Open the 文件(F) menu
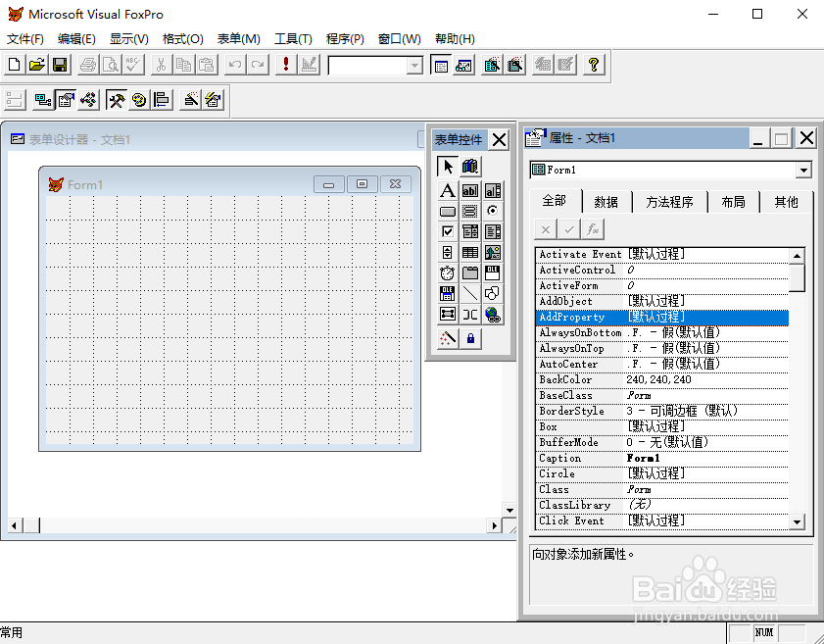Viewport: 824px width, 644px height. 24,39
